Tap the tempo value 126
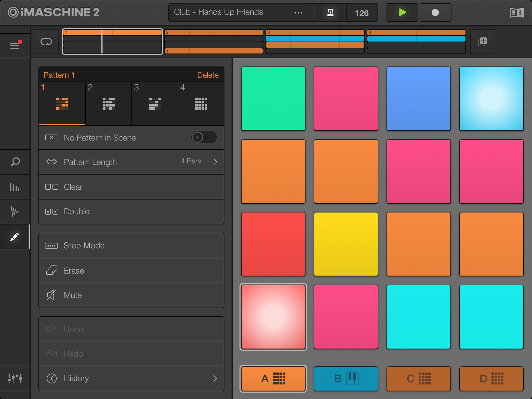Image resolution: width=532 pixels, height=399 pixels. coord(362,13)
